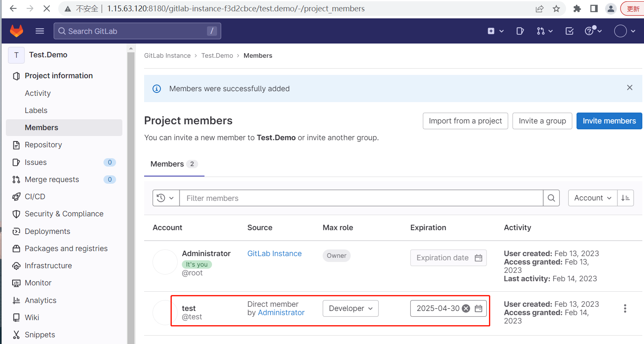Open merge requests dropdown in top bar
This screenshot has height=344, width=644.
(545, 31)
